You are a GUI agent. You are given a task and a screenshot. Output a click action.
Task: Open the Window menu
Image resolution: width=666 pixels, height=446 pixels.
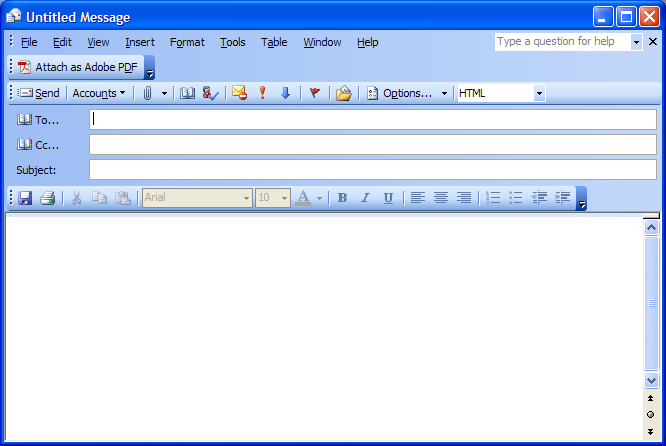pos(322,42)
